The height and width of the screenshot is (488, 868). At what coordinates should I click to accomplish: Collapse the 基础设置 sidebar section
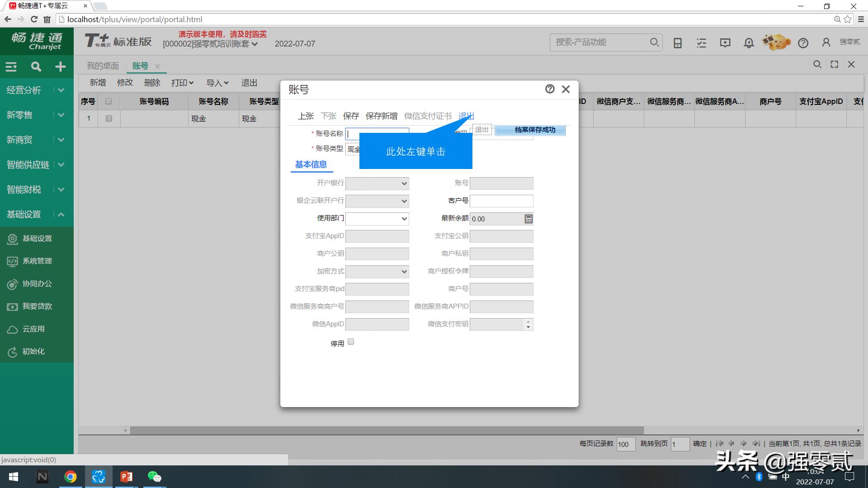click(x=61, y=214)
